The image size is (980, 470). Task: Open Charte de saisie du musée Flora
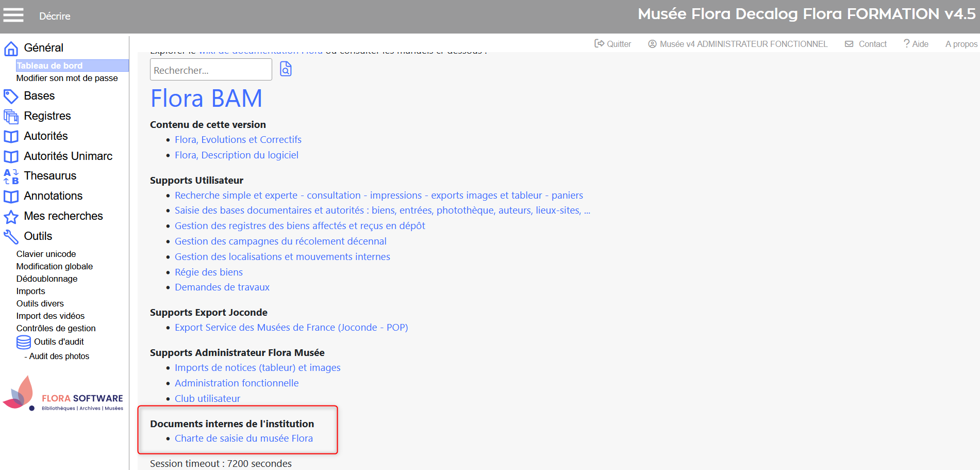(x=244, y=438)
